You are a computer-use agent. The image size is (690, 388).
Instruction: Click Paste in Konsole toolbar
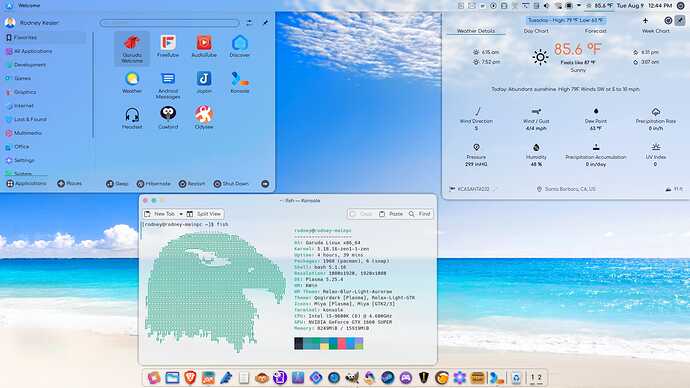391,214
